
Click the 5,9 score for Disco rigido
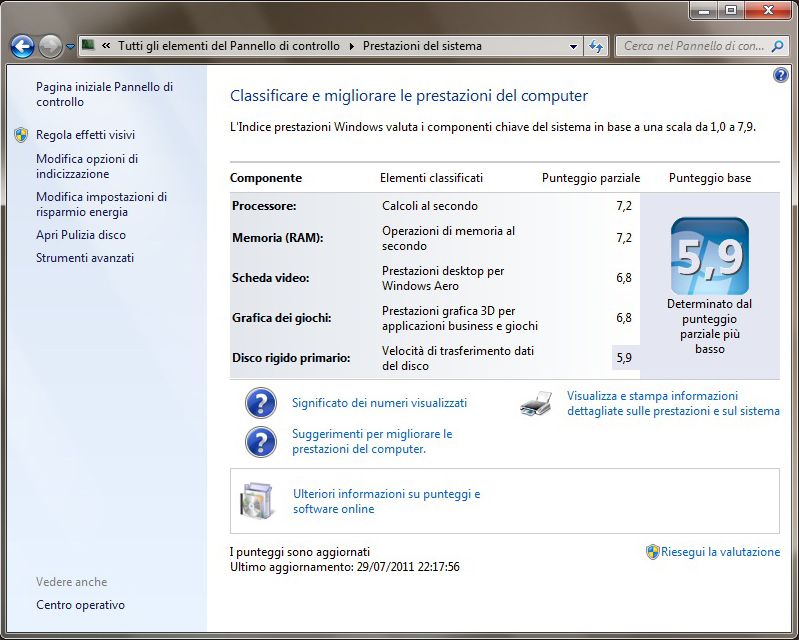tap(624, 358)
